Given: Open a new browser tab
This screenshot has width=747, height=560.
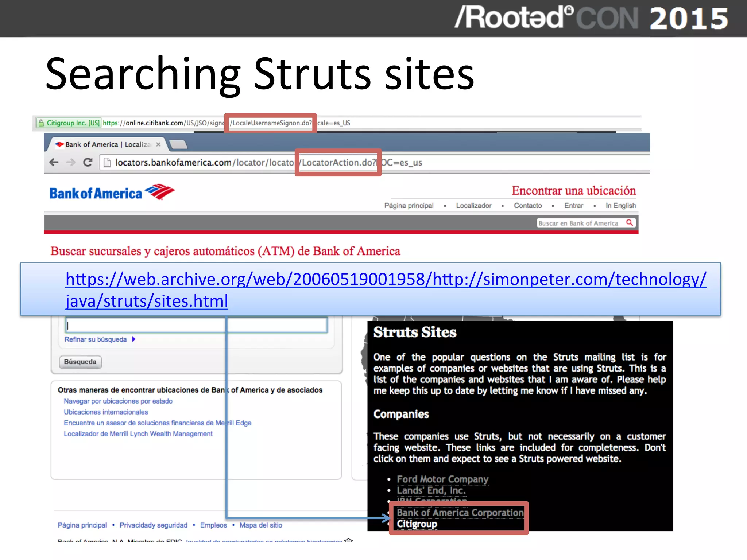Looking at the screenshot, I should tap(178, 144).
